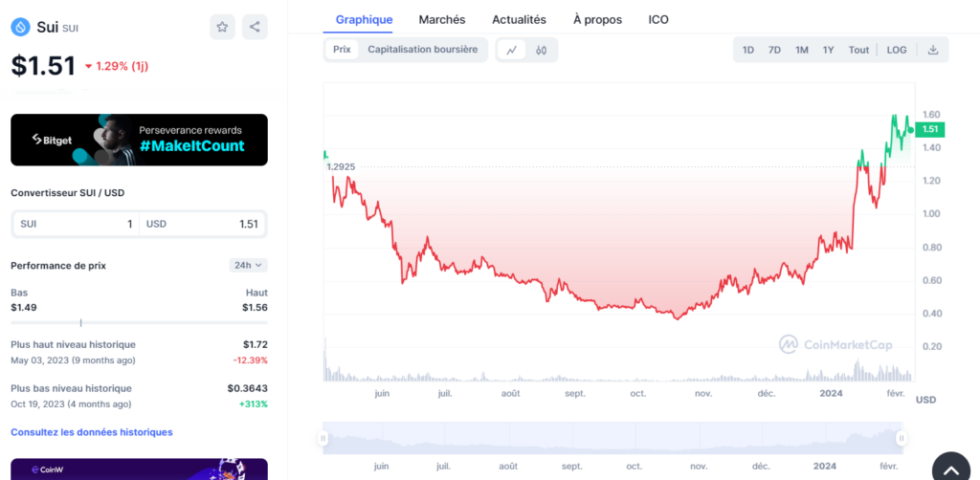Click the Bas $1.49 value
980x480 pixels.
point(23,307)
